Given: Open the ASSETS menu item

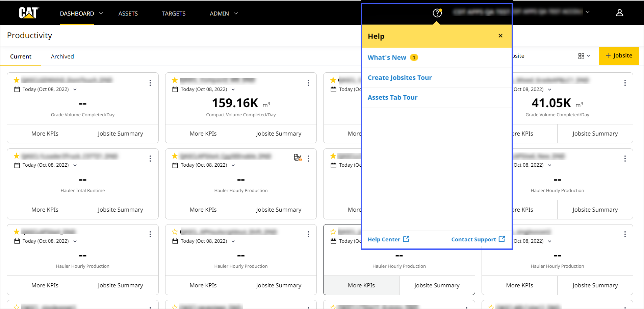Looking at the screenshot, I should [128, 14].
